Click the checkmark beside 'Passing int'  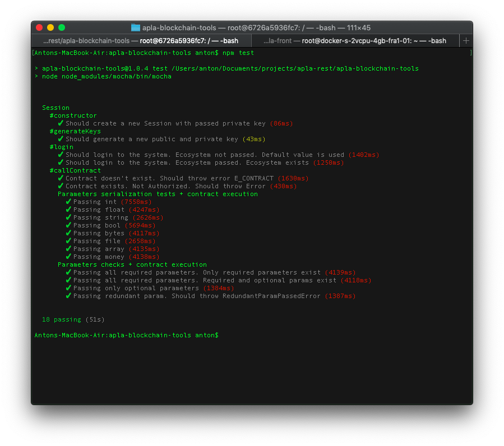coord(68,202)
